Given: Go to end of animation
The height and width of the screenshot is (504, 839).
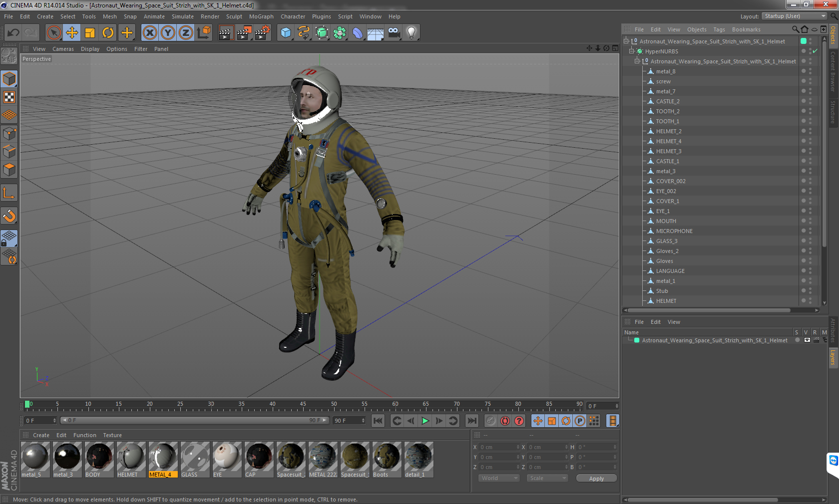Looking at the screenshot, I should point(472,421).
